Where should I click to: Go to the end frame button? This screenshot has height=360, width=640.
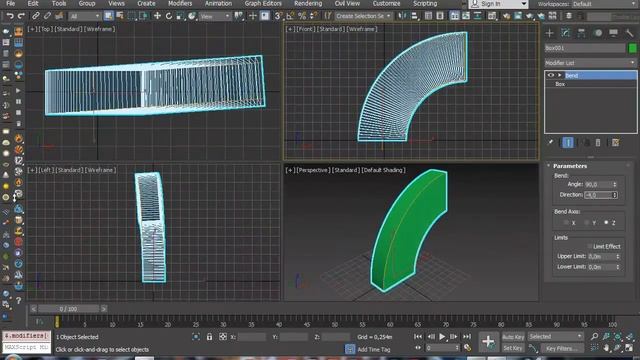point(467,337)
